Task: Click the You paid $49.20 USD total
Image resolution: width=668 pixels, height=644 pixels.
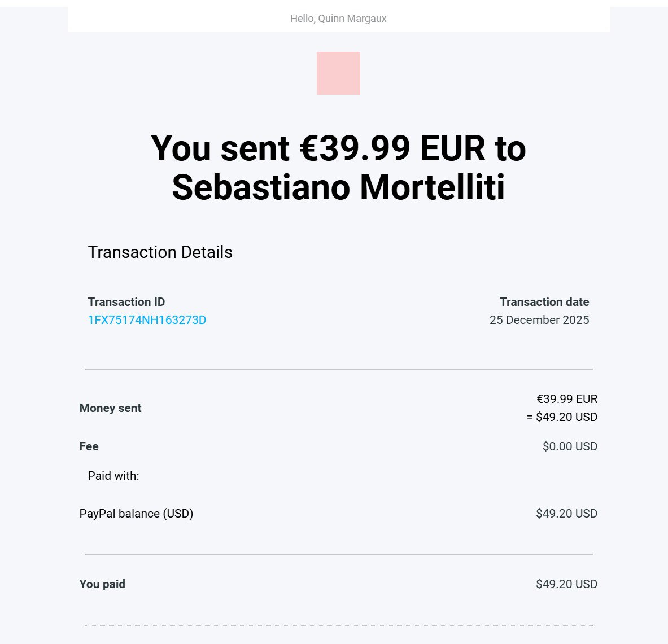Action: (566, 584)
